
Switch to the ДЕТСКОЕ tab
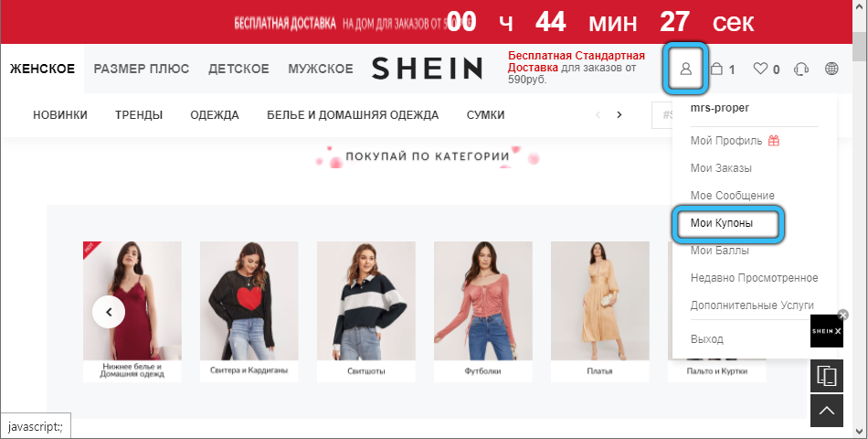[x=238, y=69]
